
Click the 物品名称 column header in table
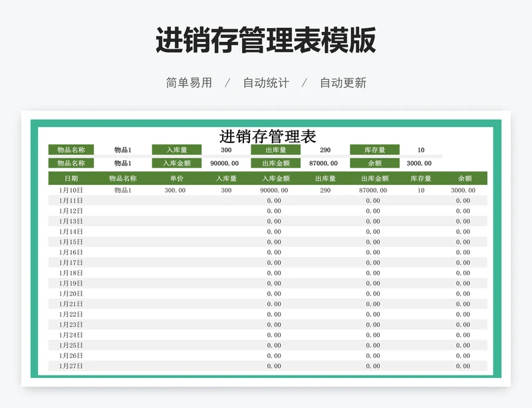pyautogui.click(x=123, y=178)
